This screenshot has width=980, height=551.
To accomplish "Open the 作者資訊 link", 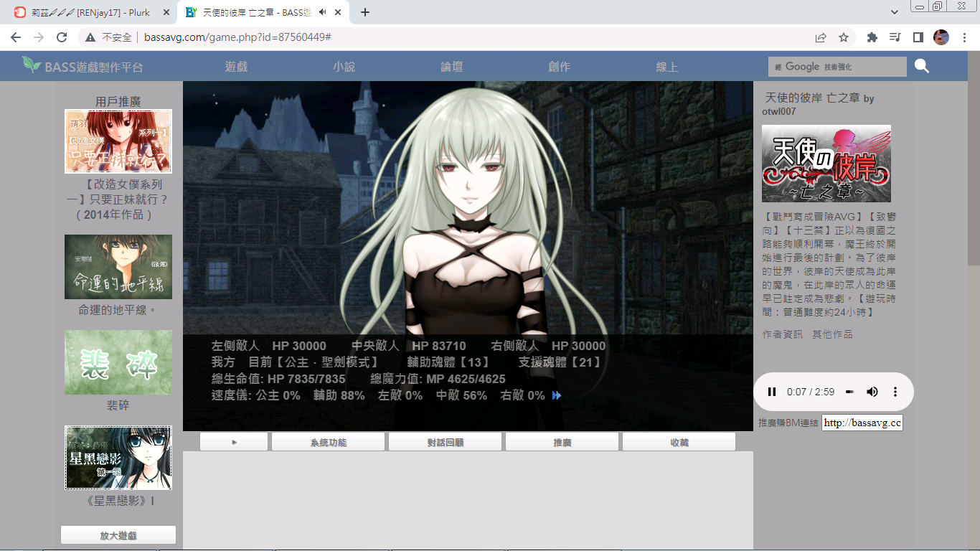I will coord(783,334).
